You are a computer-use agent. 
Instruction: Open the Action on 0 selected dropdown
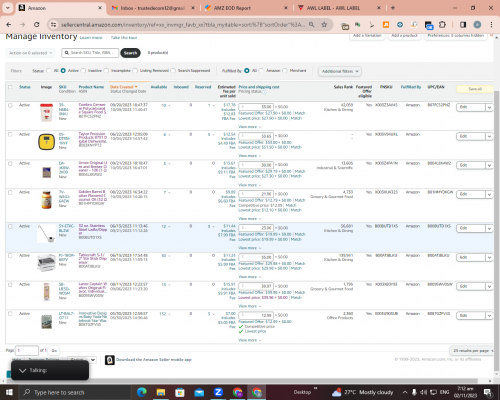coord(30,53)
